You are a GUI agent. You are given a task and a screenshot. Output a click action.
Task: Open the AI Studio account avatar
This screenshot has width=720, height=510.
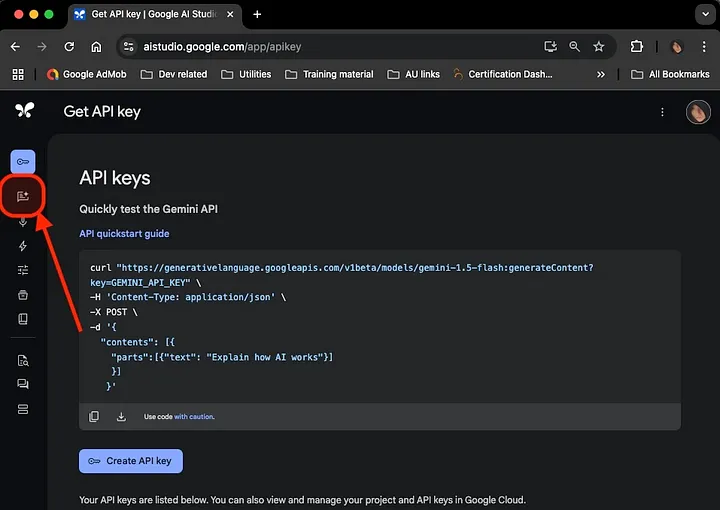click(x=698, y=112)
